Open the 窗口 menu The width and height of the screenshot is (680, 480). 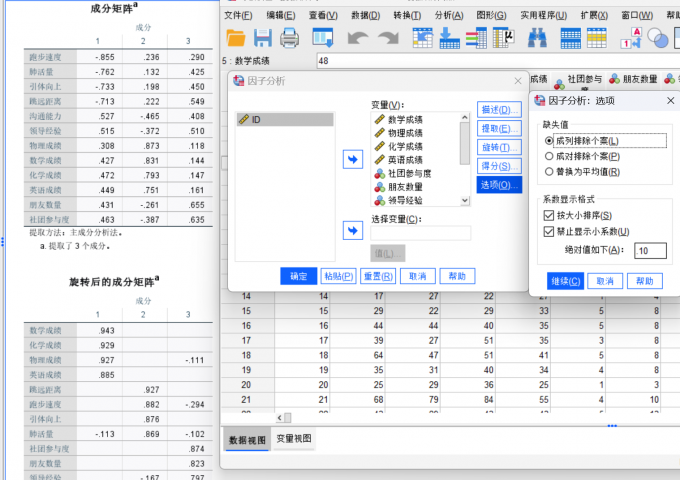pos(637,16)
